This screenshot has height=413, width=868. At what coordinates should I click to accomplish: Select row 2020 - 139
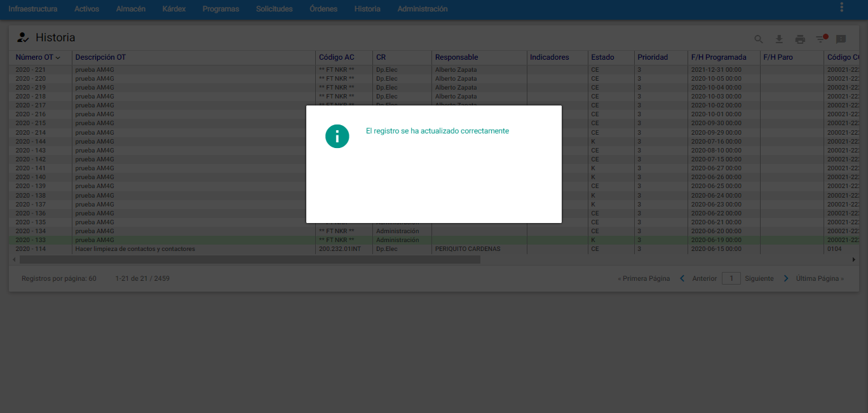pos(434,186)
